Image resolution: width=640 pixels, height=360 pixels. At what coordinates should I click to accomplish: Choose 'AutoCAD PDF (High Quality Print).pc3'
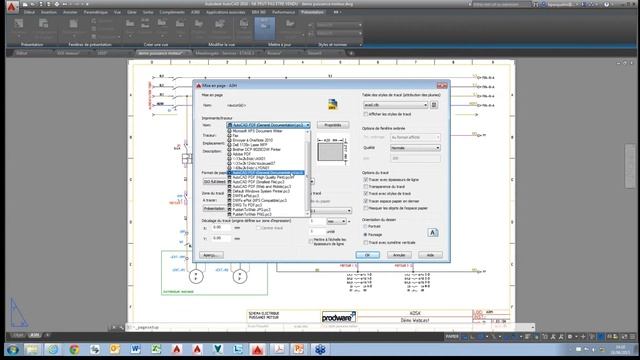pyautogui.click(x=263, y=177)
